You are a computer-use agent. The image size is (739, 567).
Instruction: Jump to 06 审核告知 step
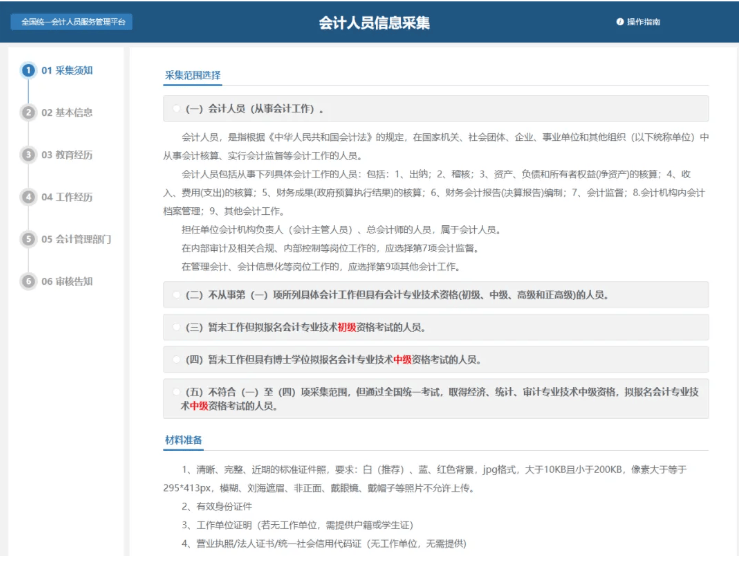67,281
